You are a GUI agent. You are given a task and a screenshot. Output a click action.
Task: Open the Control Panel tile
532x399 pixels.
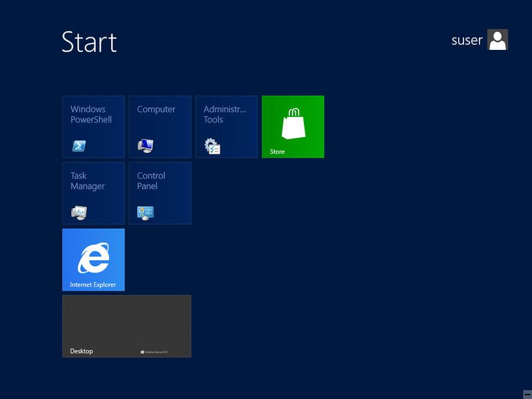tap(160, 193)
